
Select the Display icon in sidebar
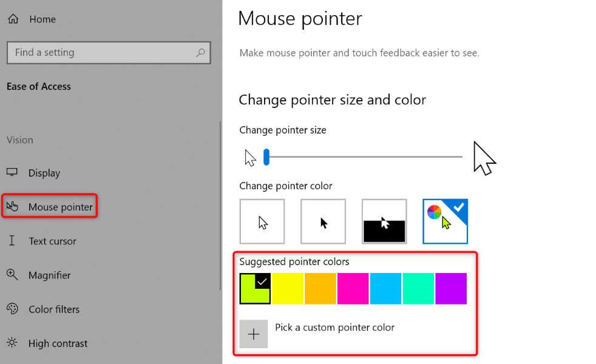tap(13, 172)
